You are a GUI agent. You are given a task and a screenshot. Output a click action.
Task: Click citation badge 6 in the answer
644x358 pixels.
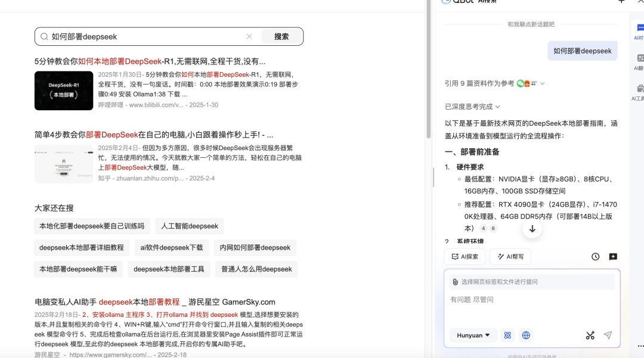pyautogui.click(x=493, y=228)
